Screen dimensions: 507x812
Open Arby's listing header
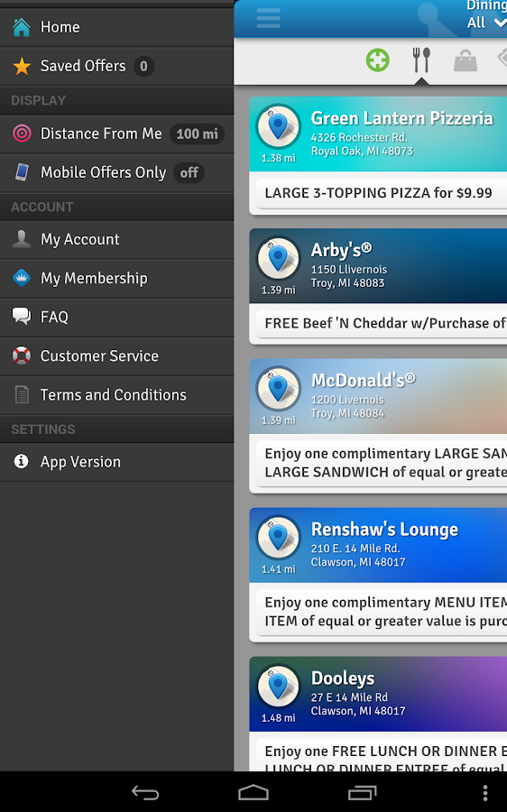[378, 265]
